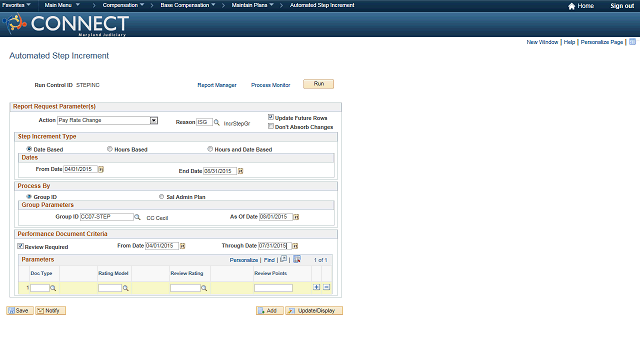Select Hours and Date Based option

[x=210, y=149]
